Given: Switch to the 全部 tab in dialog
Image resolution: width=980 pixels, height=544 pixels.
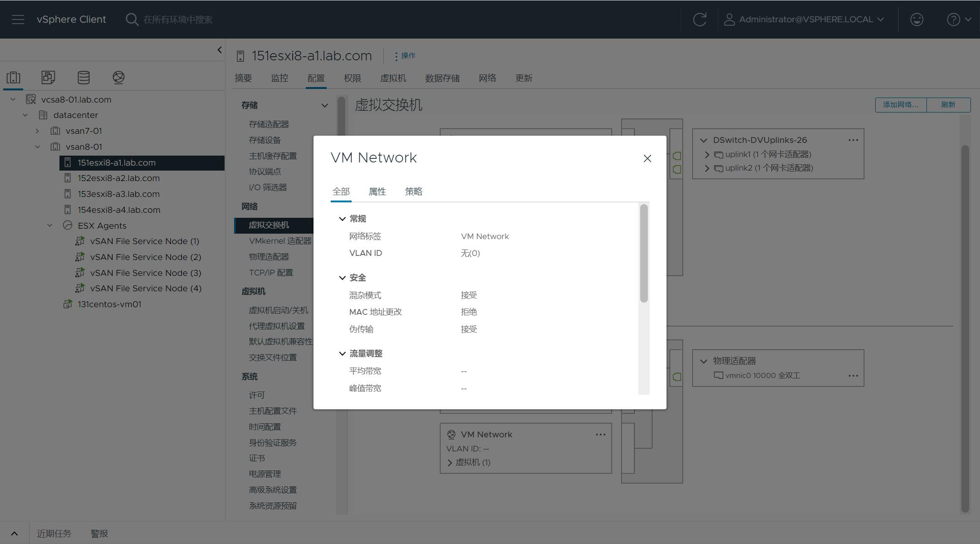Looking at the screenshot, I should tap(341, 191).
